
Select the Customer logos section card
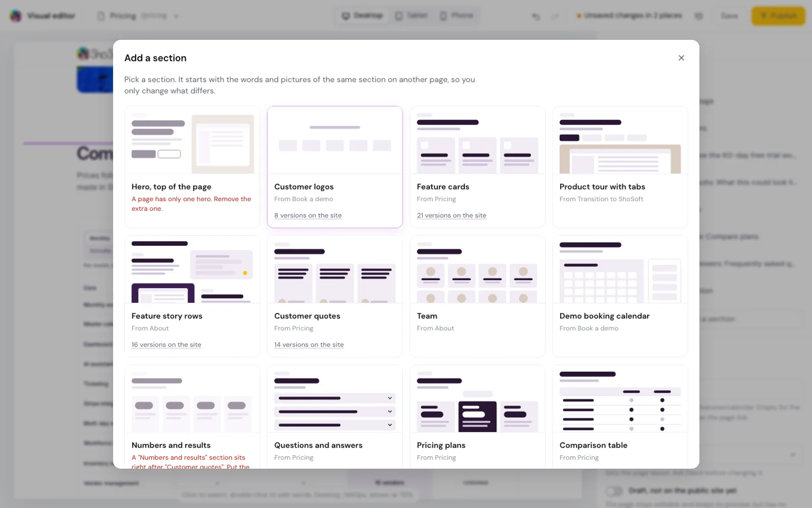(335, 167)
